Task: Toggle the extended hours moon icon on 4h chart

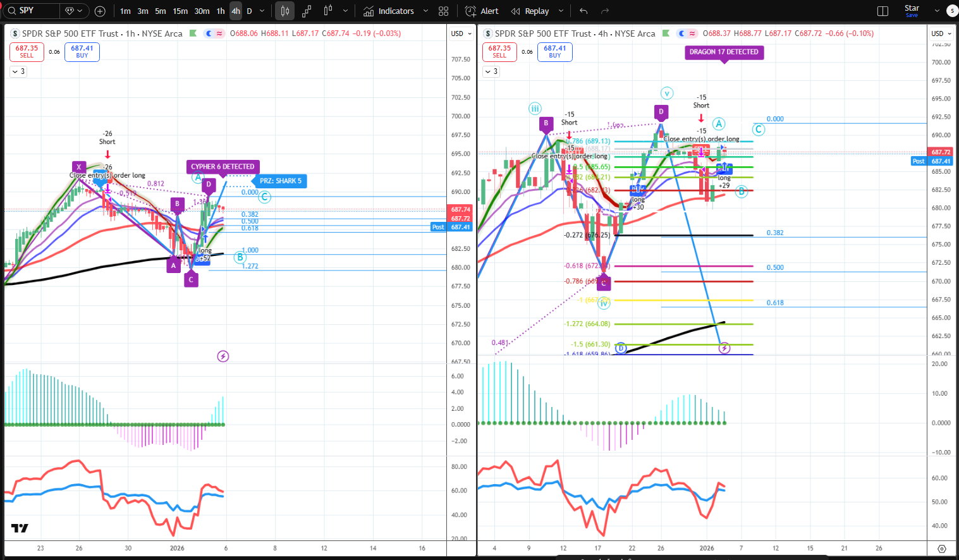Action: (682, 33)
